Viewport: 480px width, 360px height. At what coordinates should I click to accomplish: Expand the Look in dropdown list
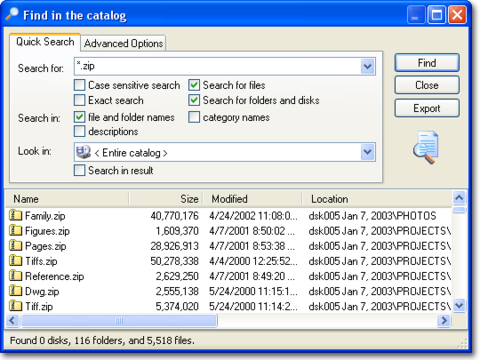click(x=368, y=152)
